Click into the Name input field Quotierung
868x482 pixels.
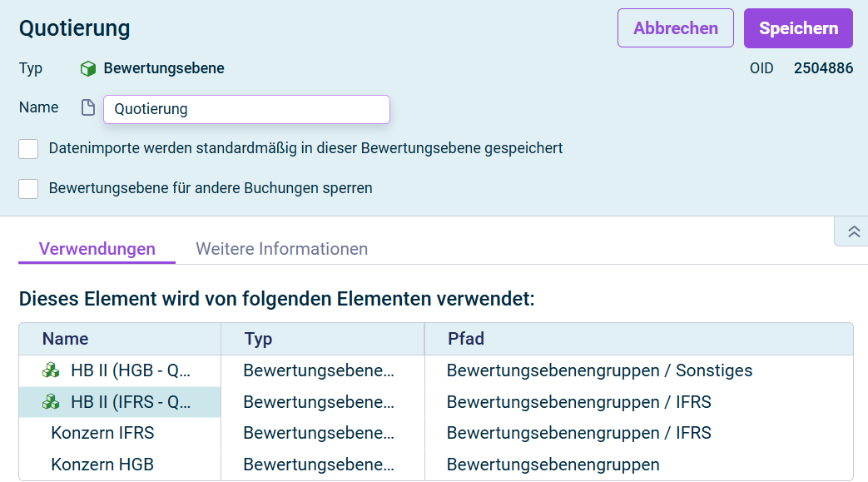click(246, 109)
